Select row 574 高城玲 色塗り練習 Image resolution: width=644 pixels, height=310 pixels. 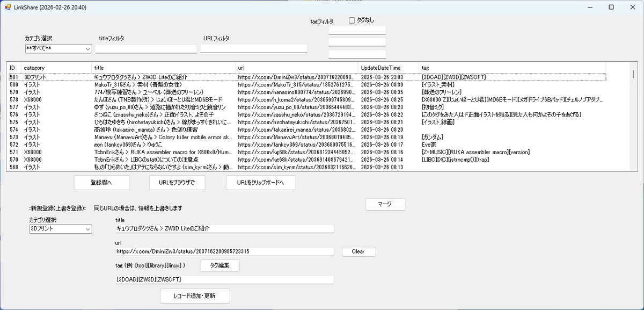point(306,130)
